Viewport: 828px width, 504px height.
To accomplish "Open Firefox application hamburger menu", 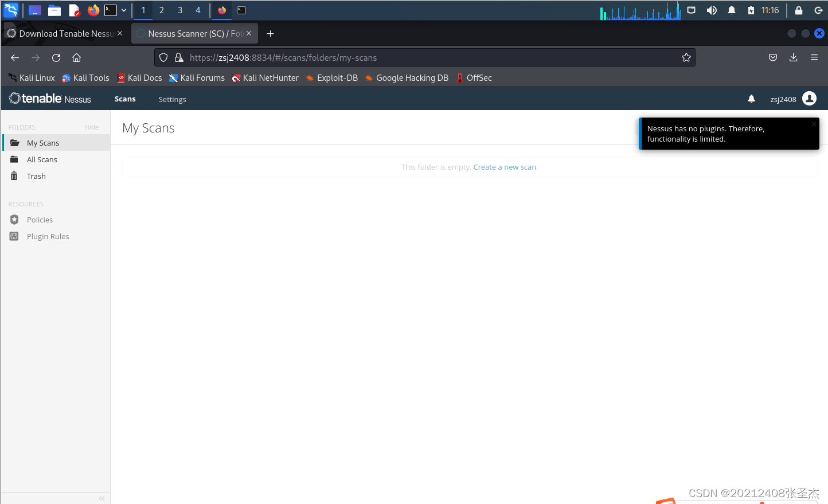I will [x=814, y=57].
